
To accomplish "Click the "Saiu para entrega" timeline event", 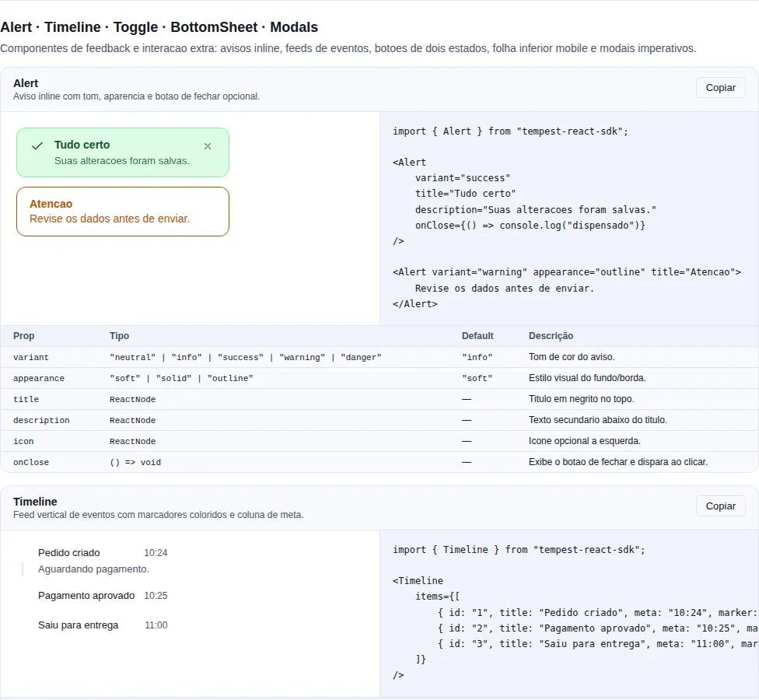I will (78, 625).
